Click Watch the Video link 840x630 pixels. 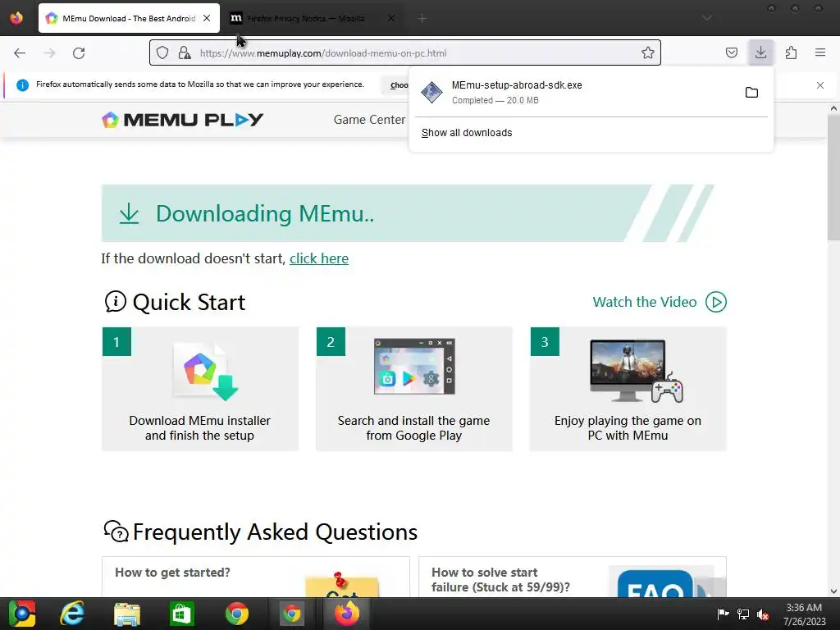pos(645,302)
